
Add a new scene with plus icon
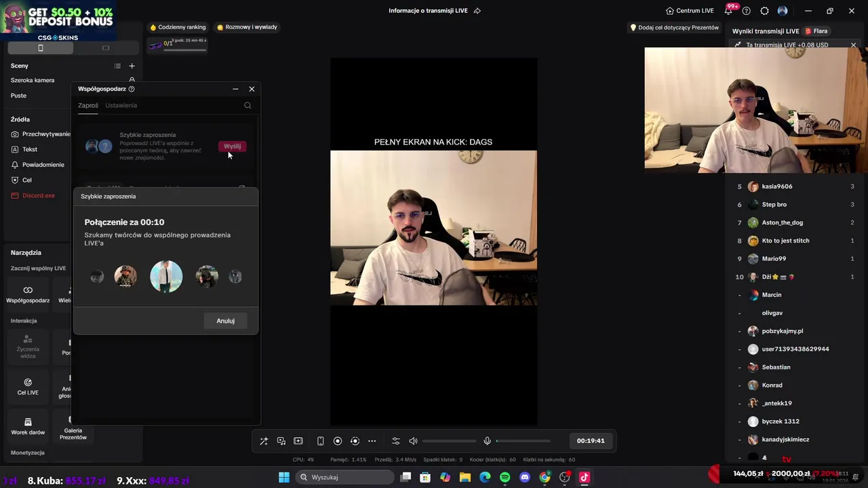(x=132, y=66)
